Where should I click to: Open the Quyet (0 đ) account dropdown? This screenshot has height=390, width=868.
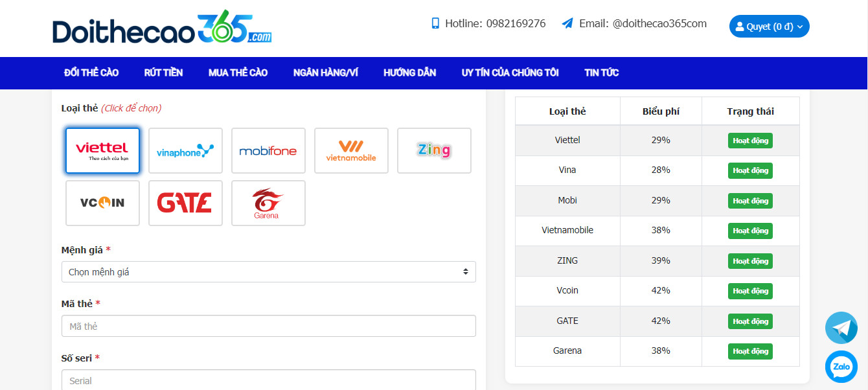point(769,27)
